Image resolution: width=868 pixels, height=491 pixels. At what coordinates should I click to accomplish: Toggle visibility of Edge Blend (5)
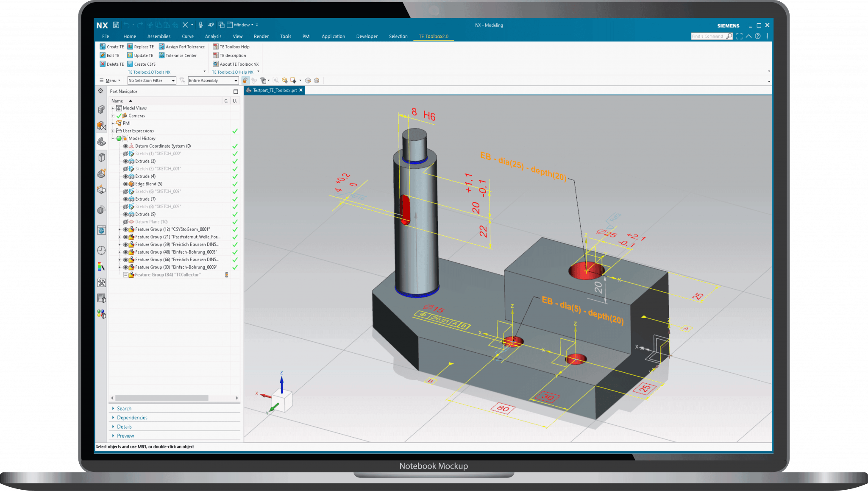(x=125, y=184)
